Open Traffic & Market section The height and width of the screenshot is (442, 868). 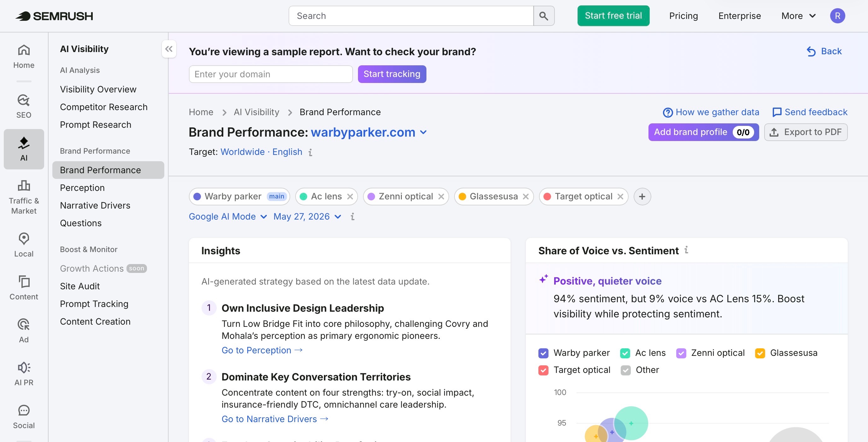point(24,197)
